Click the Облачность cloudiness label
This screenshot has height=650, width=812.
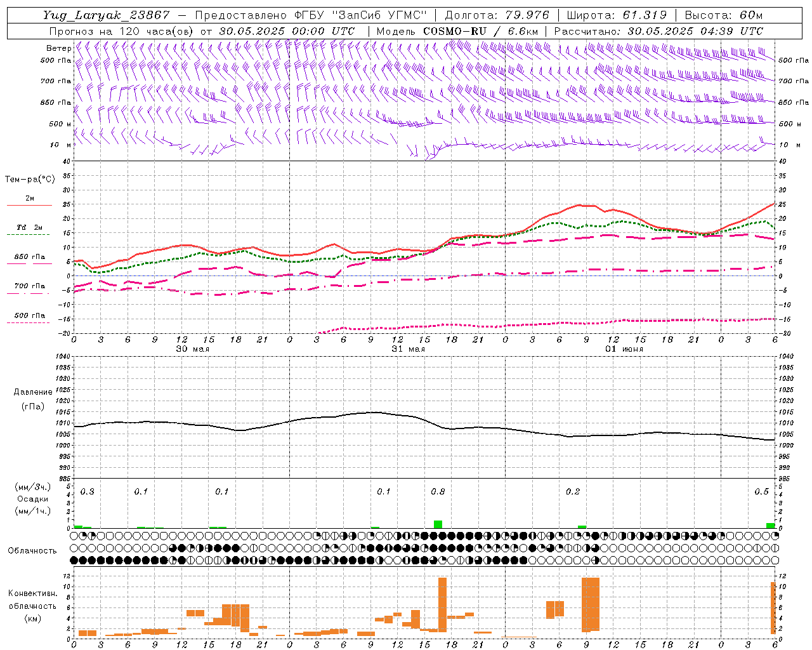pos(32,551)
